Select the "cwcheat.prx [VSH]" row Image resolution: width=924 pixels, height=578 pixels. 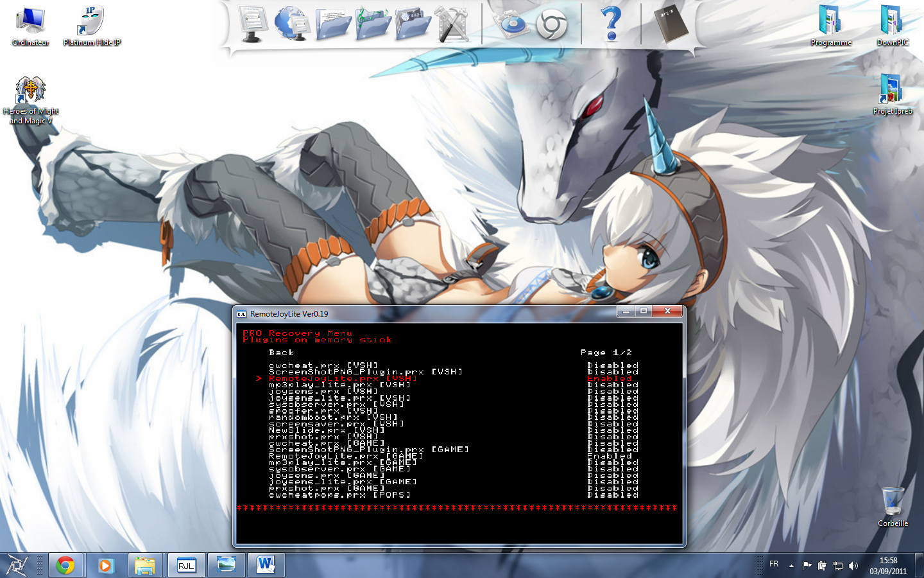[454, 365]
